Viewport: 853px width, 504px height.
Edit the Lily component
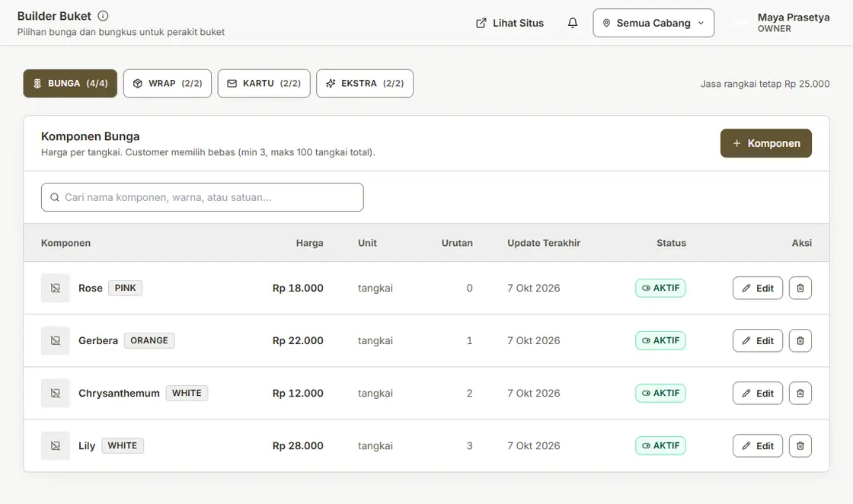pos(757,446)
